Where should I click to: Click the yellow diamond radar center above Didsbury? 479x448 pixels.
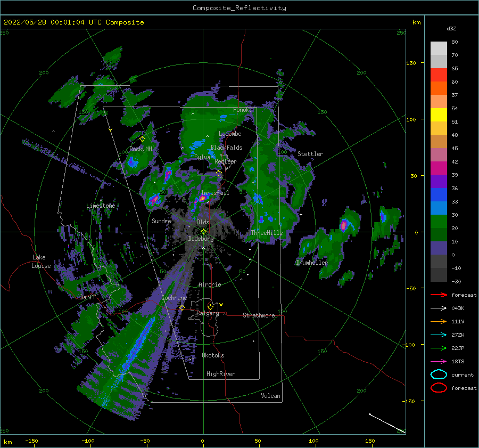pos(203,232)
